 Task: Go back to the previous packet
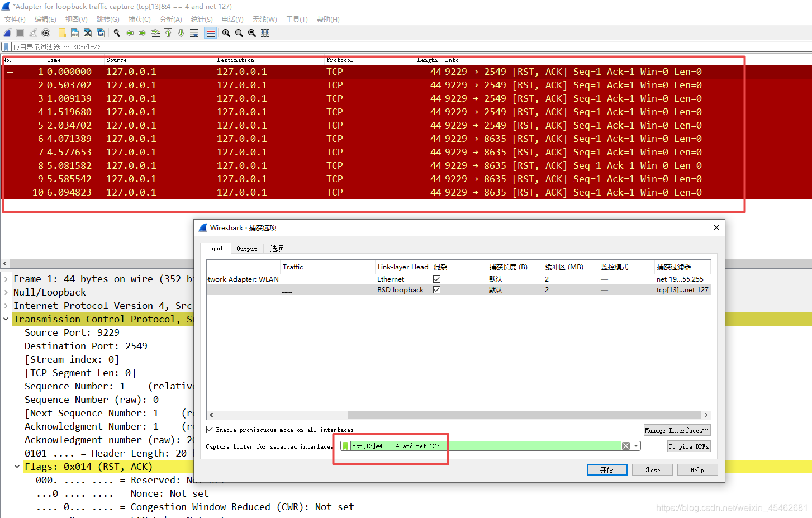pos(130,33)
